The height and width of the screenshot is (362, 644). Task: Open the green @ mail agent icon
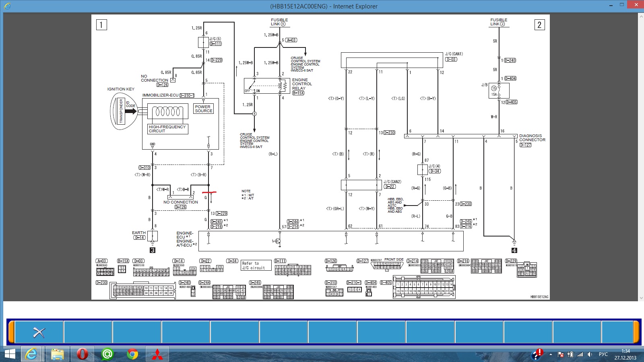point(107,354)
